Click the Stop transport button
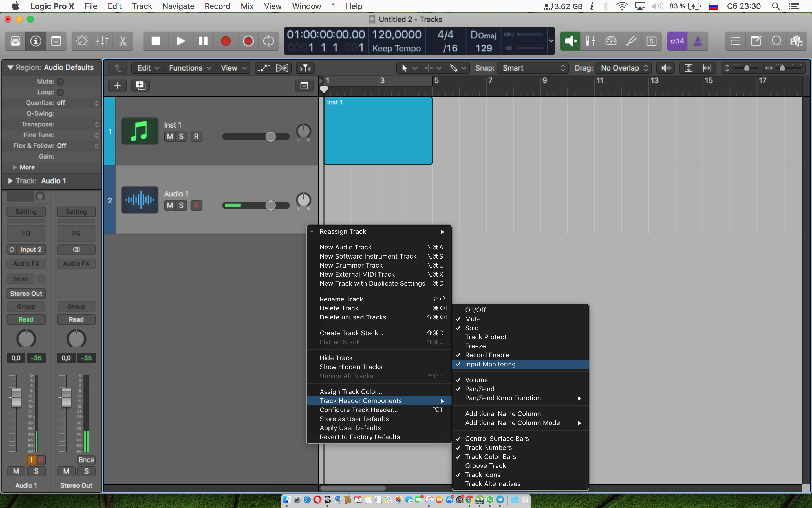This screenshot has height=508, width=812. (156, 41)
